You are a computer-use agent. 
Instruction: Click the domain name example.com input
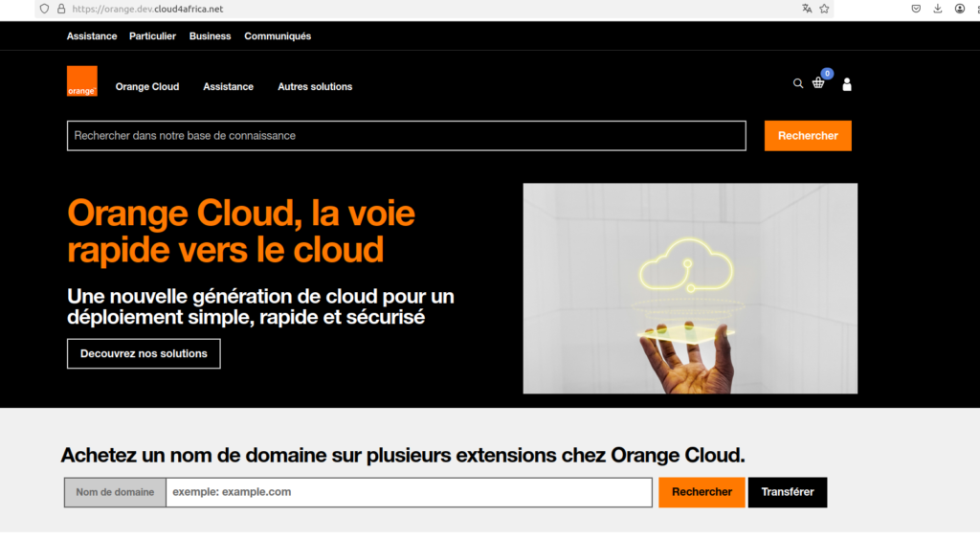point(409,492)
